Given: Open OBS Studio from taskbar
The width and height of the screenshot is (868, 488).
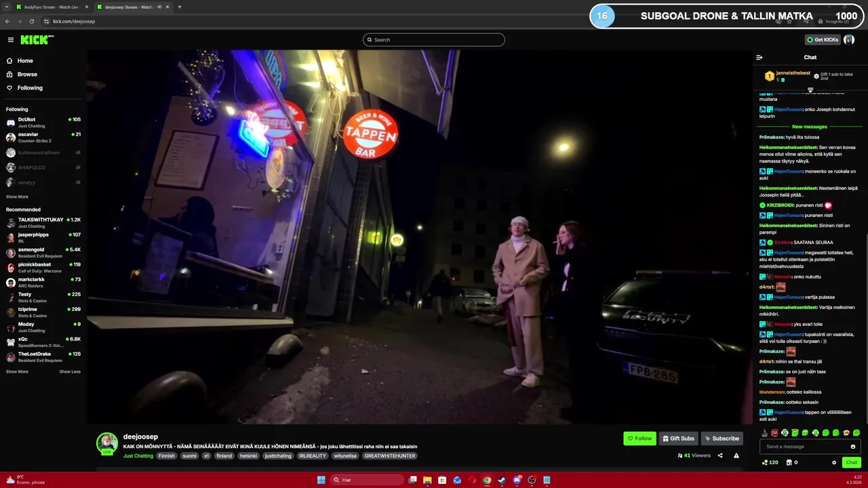Looking at the screenshot, I should point(532,480).
